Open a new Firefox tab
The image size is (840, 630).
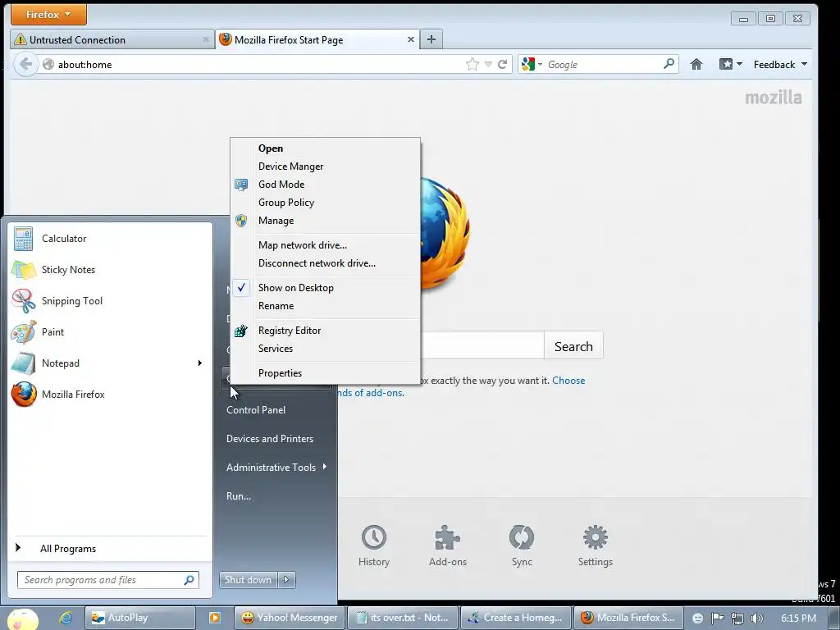click(x=431, y=39)
